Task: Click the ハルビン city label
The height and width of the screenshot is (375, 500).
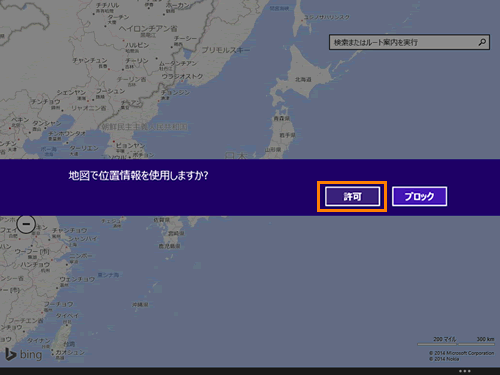Action: 137,45
